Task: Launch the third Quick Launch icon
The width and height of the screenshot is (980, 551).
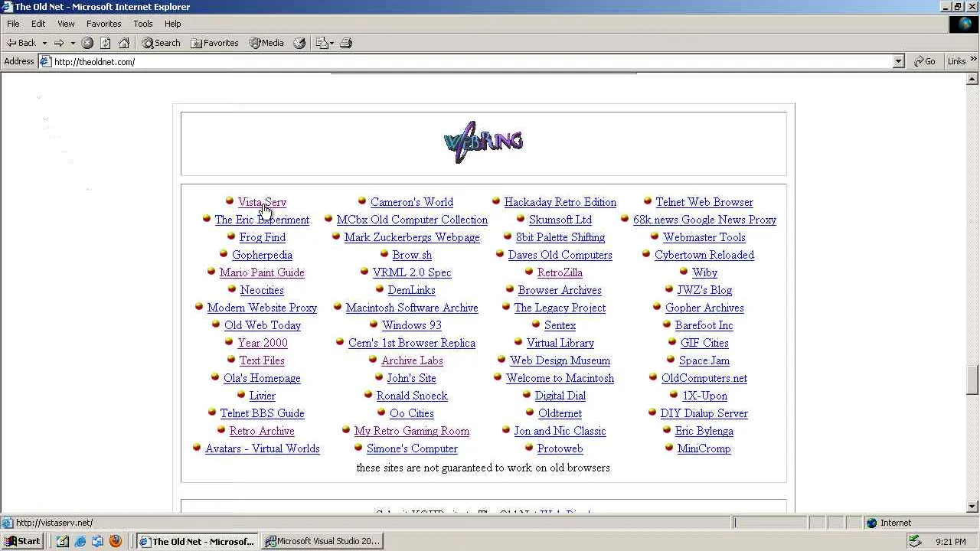Action: pyautogui.click(x=97, y=542)
